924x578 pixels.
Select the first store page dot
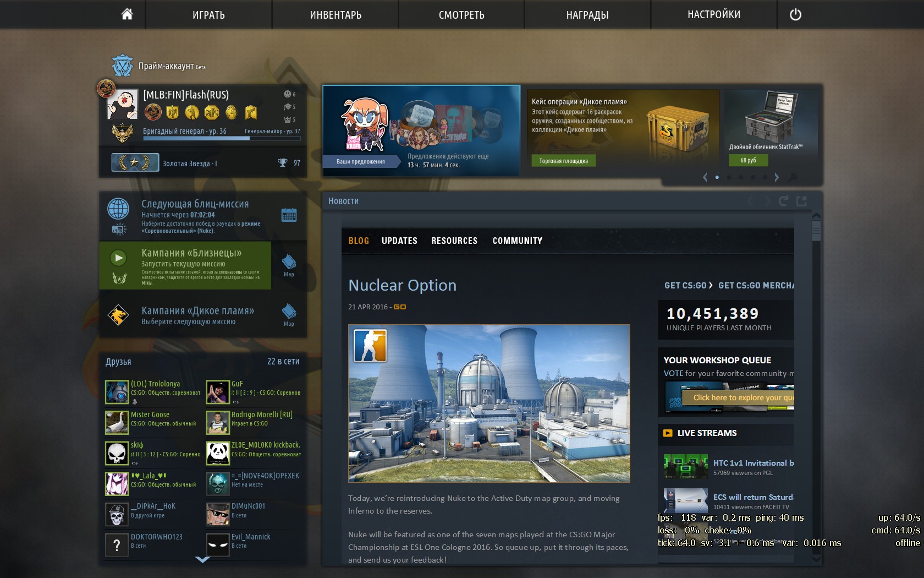pyautogui.click(x=717, y=177)
